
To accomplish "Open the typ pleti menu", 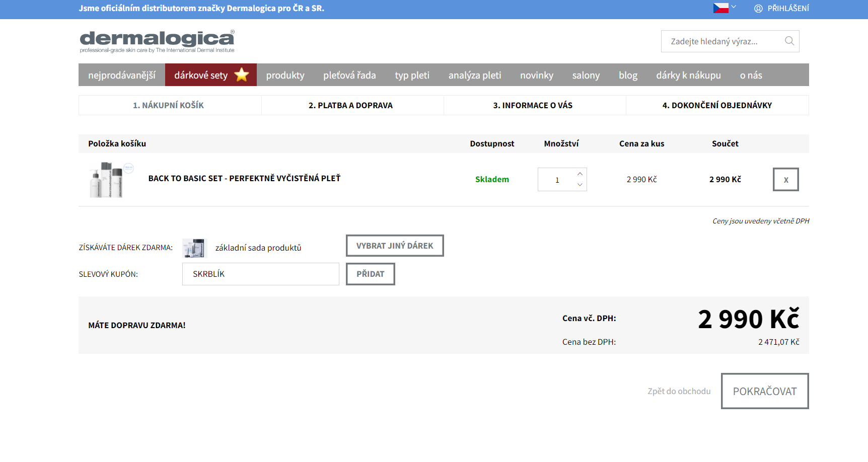I will coord(412,75).
